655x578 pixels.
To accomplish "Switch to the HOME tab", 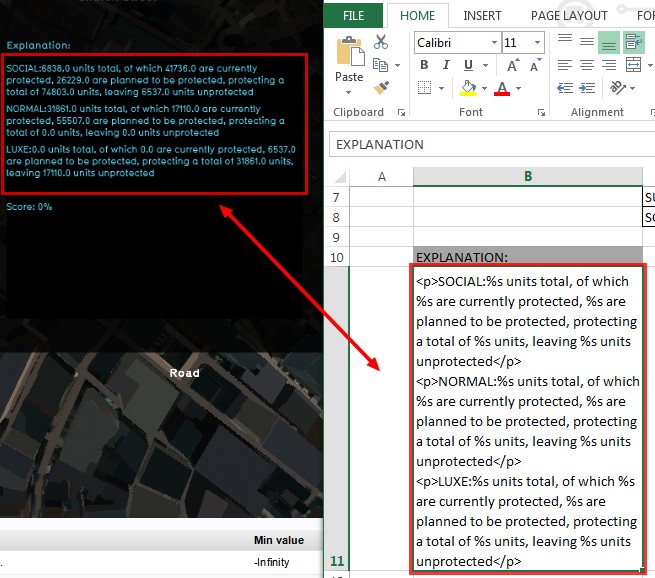I will tap(417, 15).
